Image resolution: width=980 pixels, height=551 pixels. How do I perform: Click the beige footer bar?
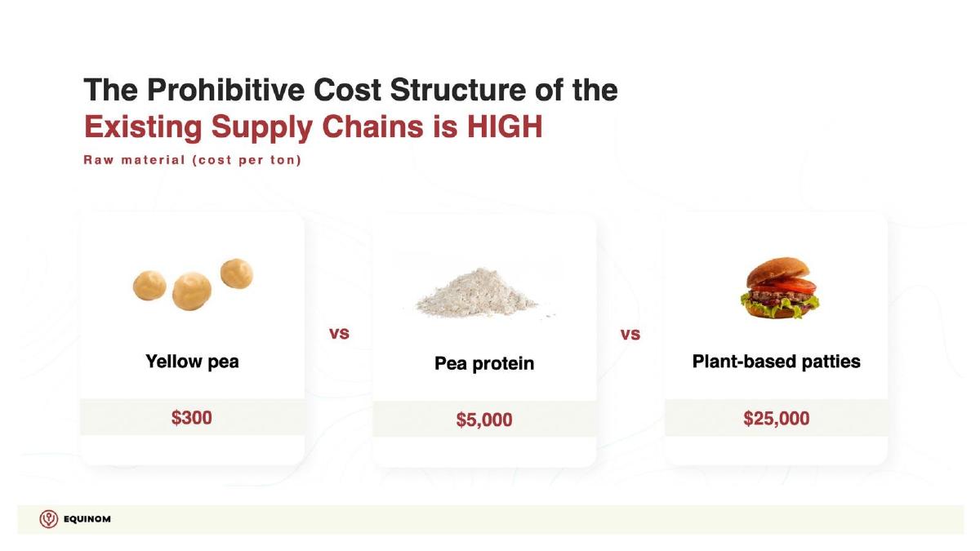(x=490, y=519)
